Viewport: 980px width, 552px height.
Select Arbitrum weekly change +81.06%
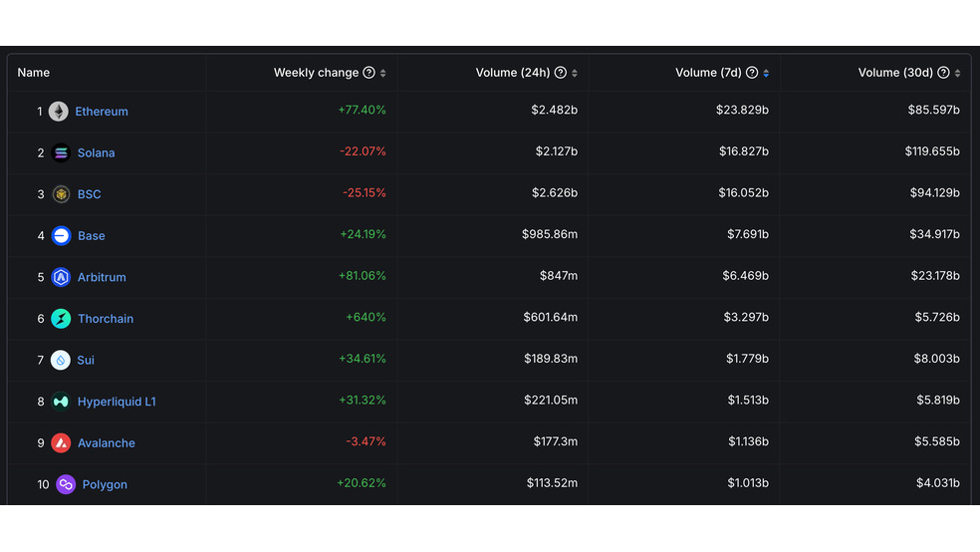click(363, 276)
